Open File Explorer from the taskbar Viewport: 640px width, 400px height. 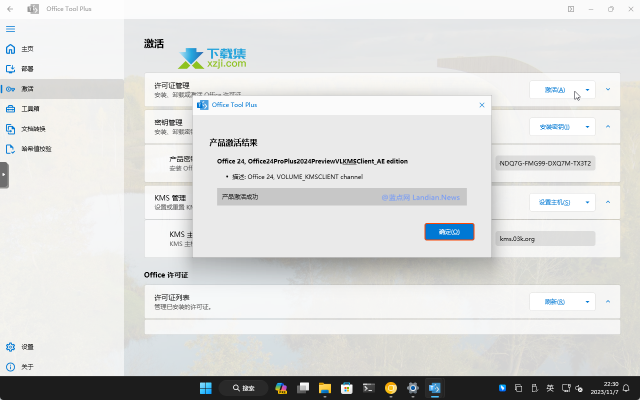pyautogui.click(x=325, y=388)
